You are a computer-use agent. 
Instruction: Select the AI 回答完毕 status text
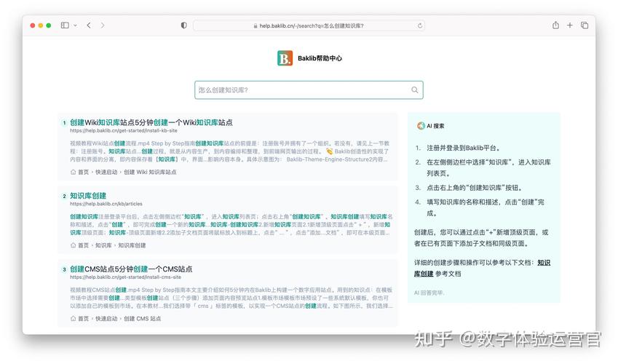pyautogui.click(x=429, y=293)
